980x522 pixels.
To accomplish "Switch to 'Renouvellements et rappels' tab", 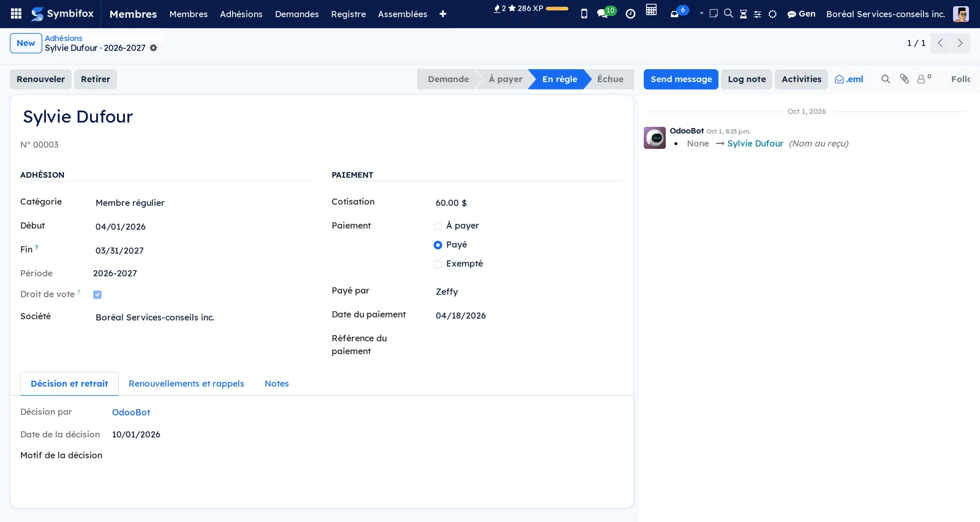I will (186, 384).
